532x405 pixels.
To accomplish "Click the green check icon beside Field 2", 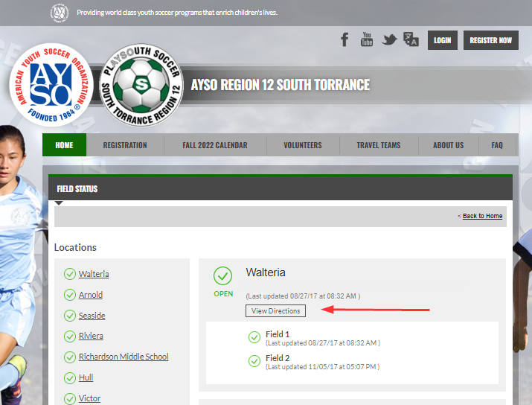I will [254, 362].
